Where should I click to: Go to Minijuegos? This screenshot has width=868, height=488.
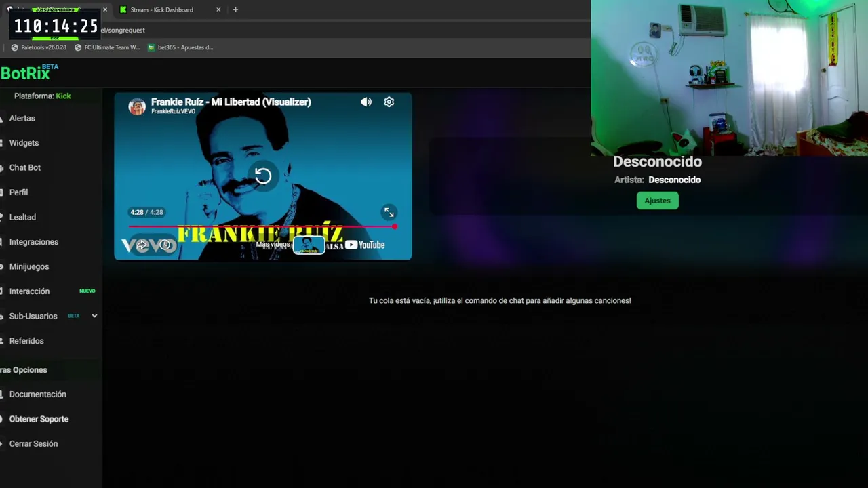(29, 266)
